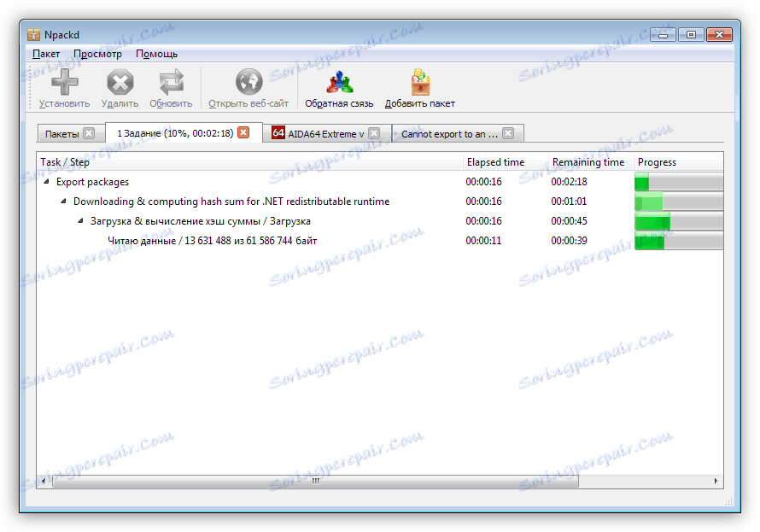Maximize the Npackd window
The height and width of the screenshot is (532, 760).
click(691, 35)
